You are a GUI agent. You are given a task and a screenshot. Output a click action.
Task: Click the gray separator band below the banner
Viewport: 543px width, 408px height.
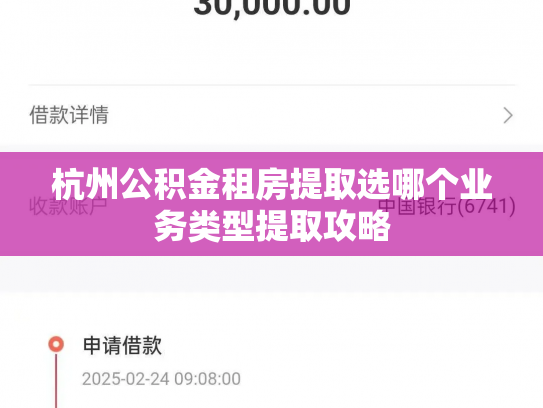coord(272,274)
